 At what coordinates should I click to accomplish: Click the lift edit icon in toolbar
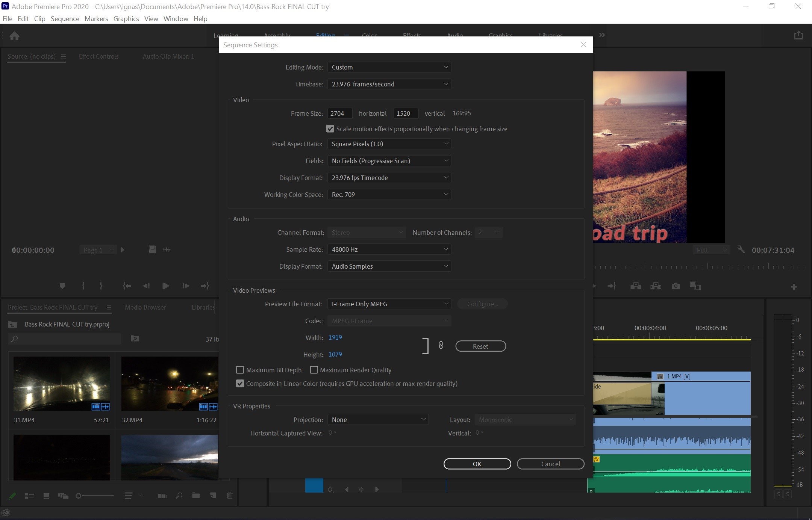635,286
